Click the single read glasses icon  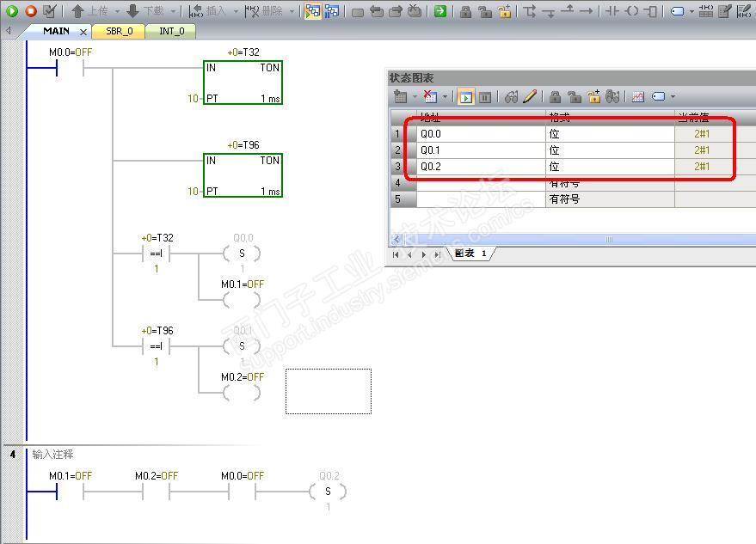511,97
